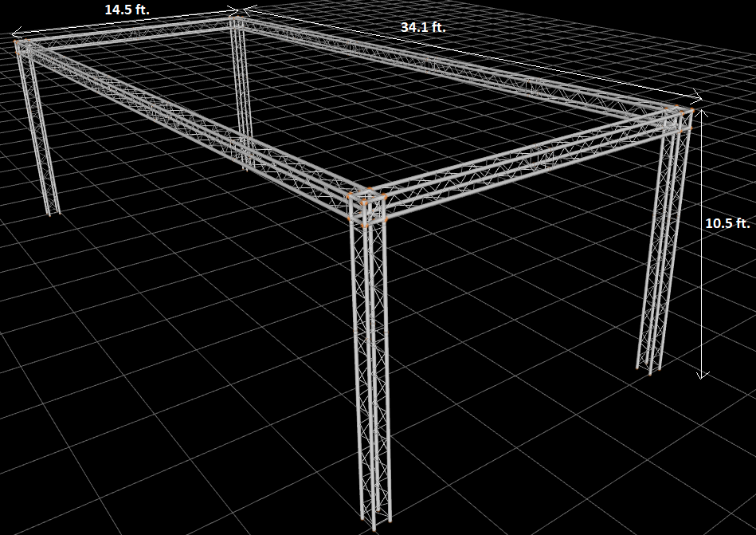This screenshot has width=756, height=535.
Task: Select the top left corner junction of the truss
Action: tap(22, 47)
